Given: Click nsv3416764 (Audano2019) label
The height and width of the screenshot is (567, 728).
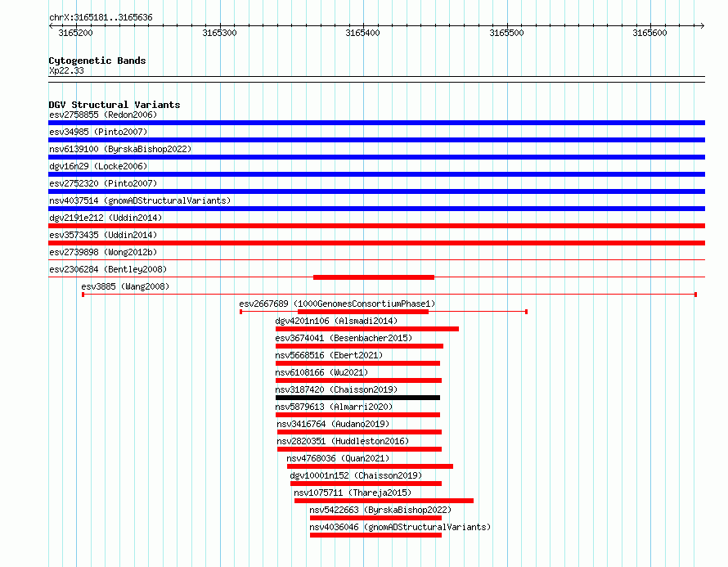Looking at the screenshot, I should [333, 424].
